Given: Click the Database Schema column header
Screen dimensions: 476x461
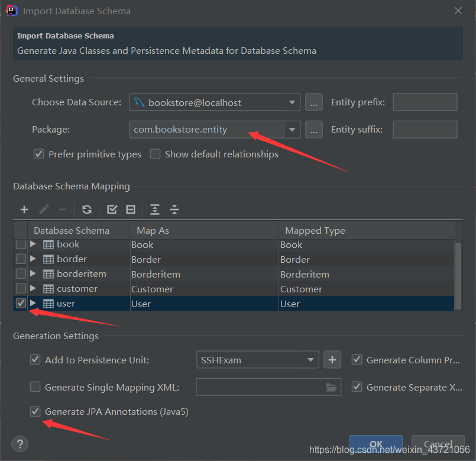Looking at the screenshot, I should pos(79,230).
